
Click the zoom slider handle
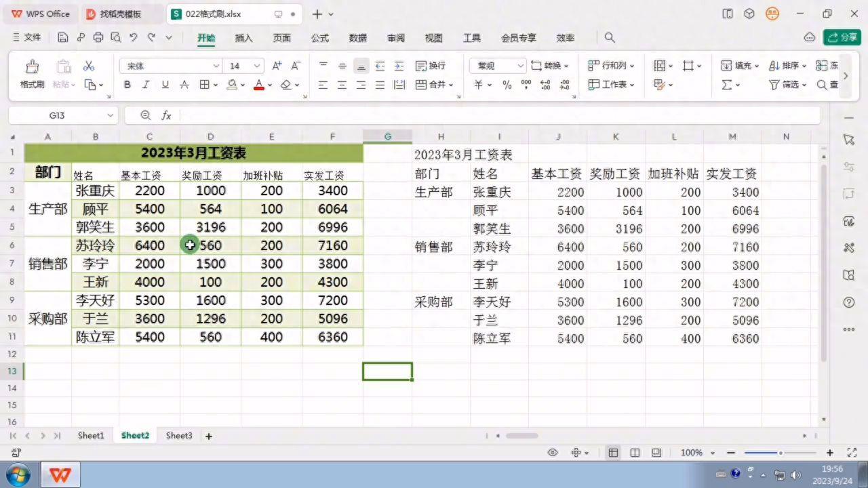(x=781, y=453)
